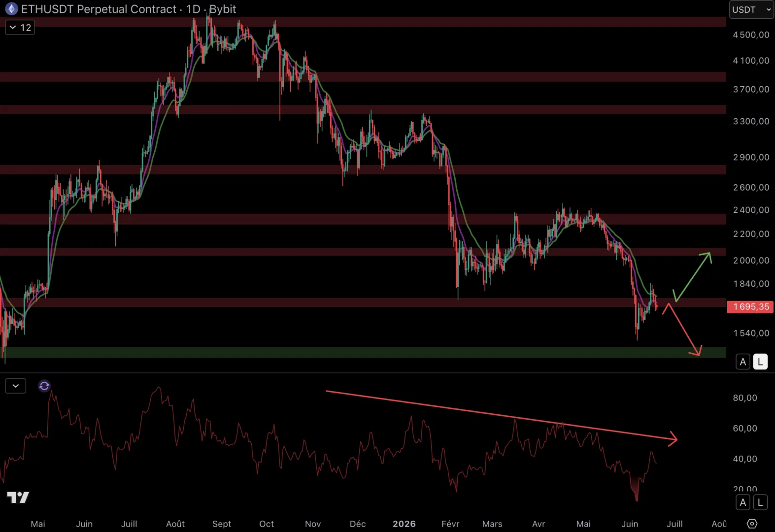This screenshot has height=532, width=775.
Task: Open the TradingView logo
Action: [x=18, y=498]
